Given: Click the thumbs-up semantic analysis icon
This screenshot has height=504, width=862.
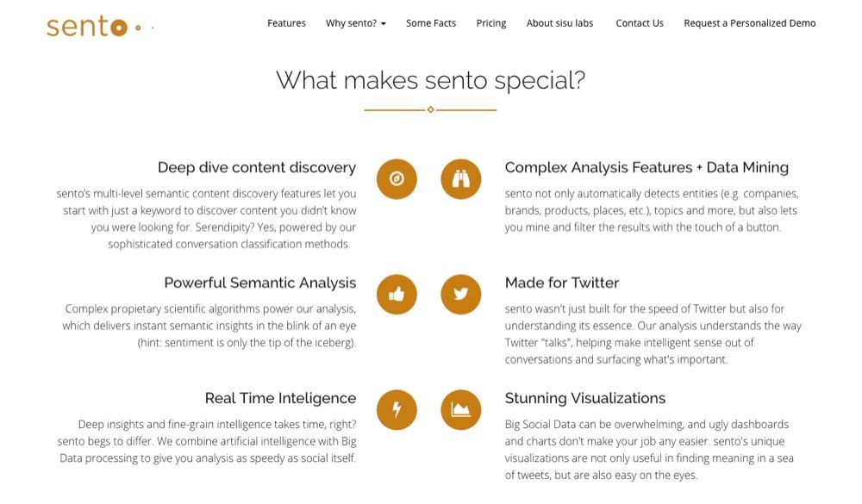Looking at the screenshot, I should [x=397, y=294].
